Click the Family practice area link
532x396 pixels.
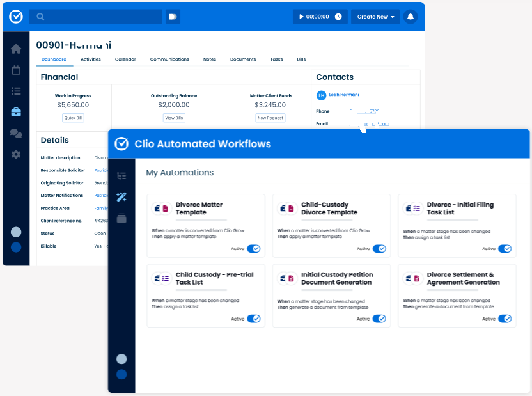click(101, 208)
